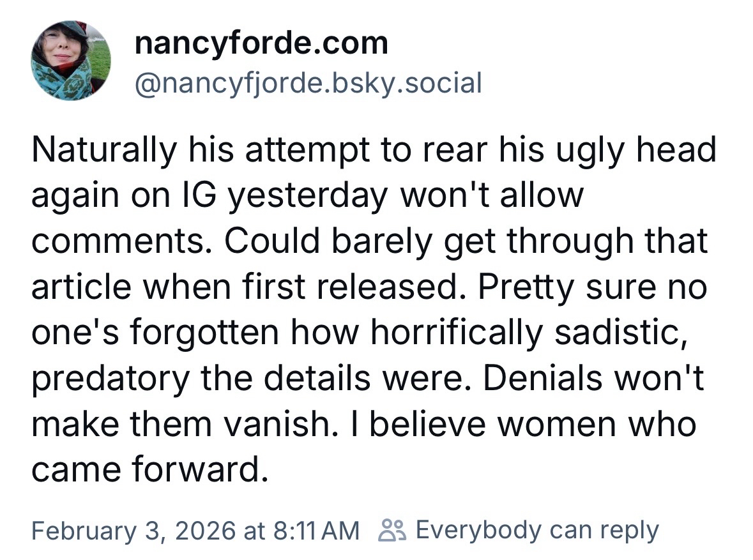The image size is (753, 560).
Task: Click 'came forward.' ending the post
Action: pyautogui.click(x=146, y=469)
